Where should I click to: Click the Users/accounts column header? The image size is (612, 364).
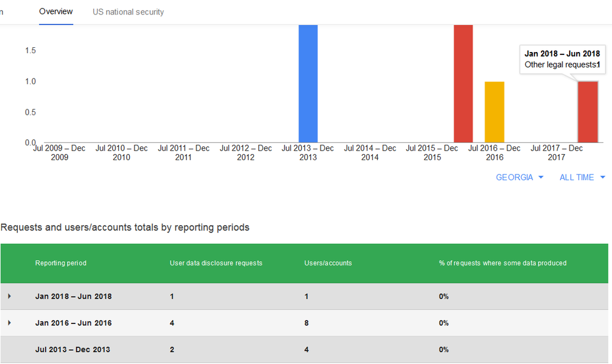[x=328, y=263]
